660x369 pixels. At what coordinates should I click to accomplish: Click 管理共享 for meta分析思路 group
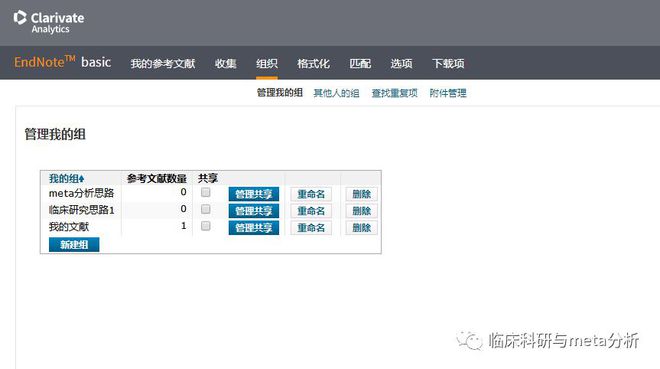254,194
